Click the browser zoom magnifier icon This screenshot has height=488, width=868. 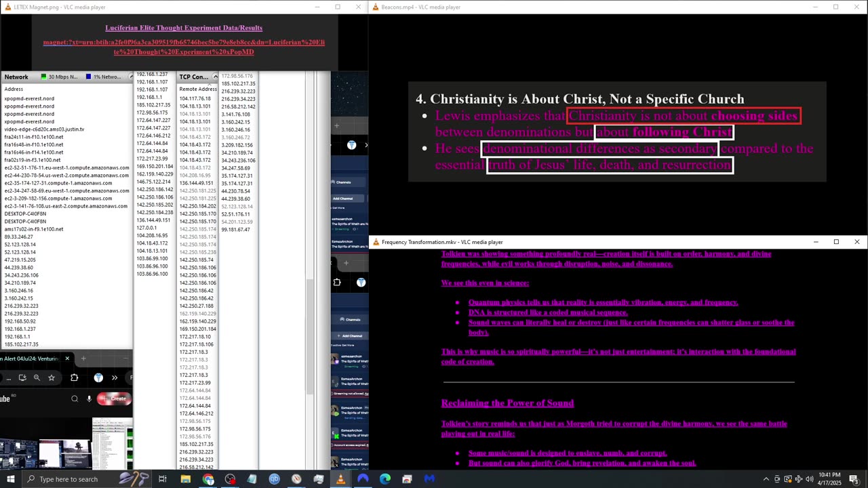37,378
